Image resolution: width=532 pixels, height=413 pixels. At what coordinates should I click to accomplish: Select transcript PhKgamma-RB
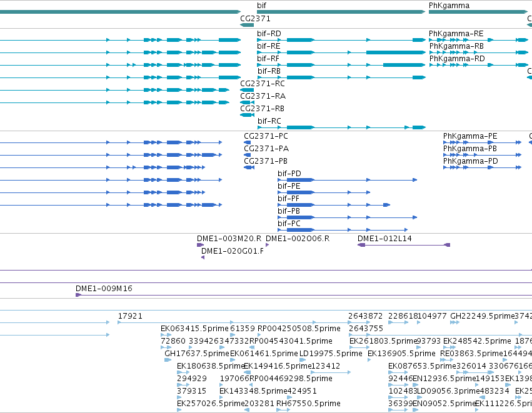pyautogui.click(x=456, y=46)
